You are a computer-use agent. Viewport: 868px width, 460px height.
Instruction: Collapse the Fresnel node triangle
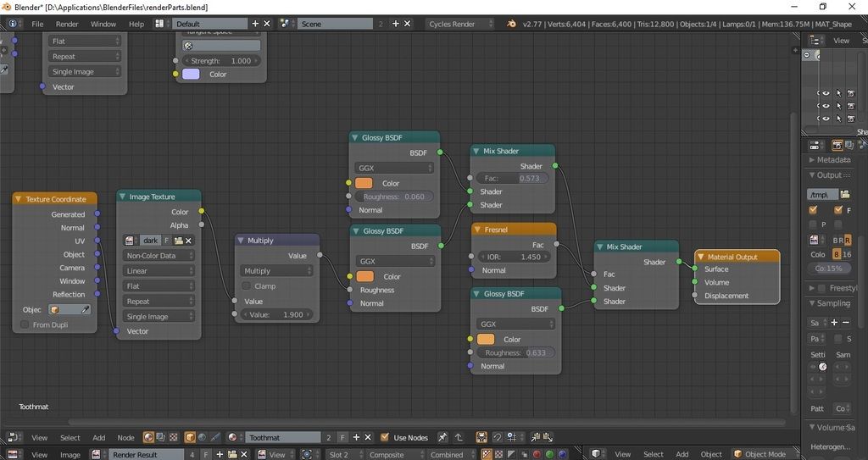(476, 230)
